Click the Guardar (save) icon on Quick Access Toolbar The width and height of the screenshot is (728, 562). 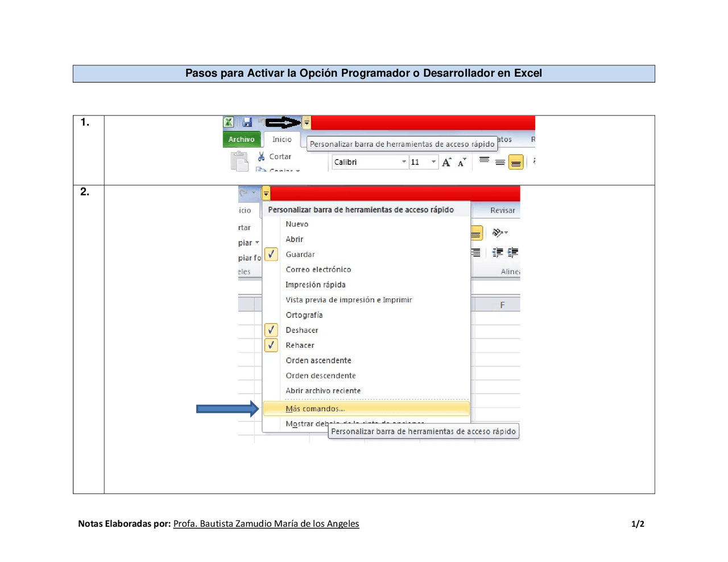click(246, 122)
